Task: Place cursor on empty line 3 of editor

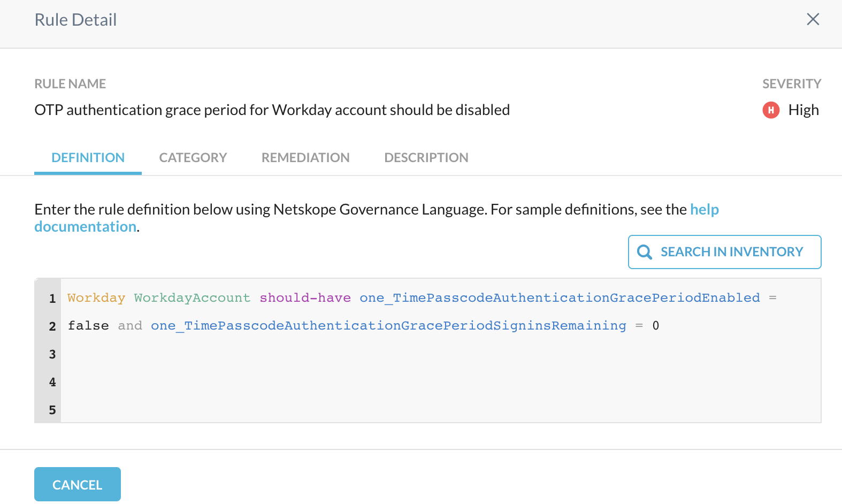Action: click(441, 354)
